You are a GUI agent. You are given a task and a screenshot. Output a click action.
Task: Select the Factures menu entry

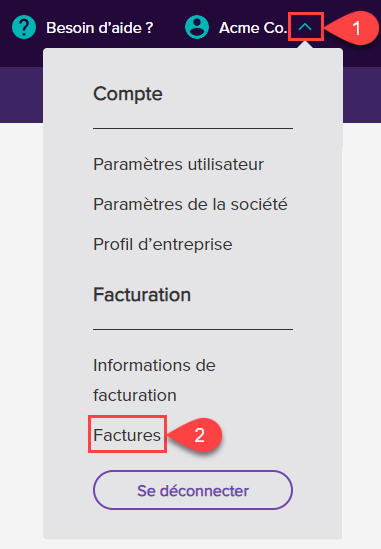click(127, 435)
